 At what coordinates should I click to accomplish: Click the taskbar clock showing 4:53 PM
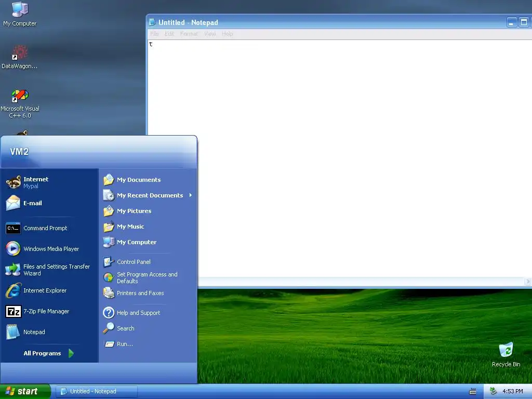point(513,391)
